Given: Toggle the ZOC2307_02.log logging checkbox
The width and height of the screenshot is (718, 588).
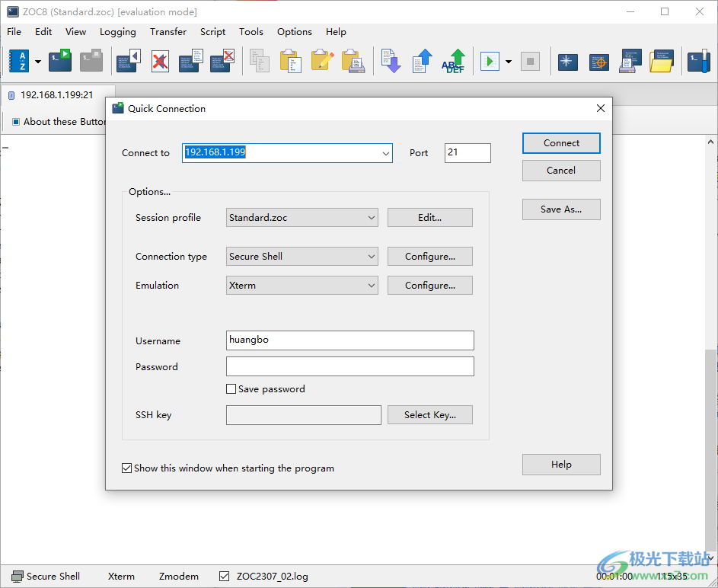Looking at the screenshot, I should pyautogui.click(x=224, y=577).
